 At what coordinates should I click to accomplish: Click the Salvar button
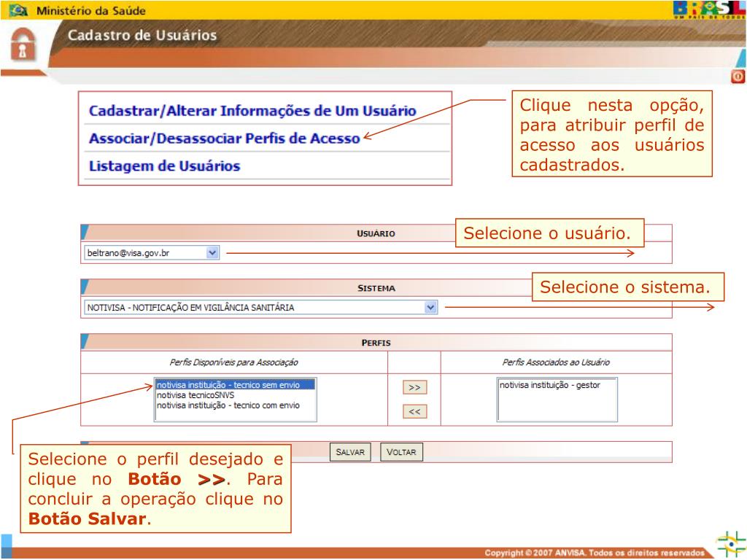click(350, 452)
